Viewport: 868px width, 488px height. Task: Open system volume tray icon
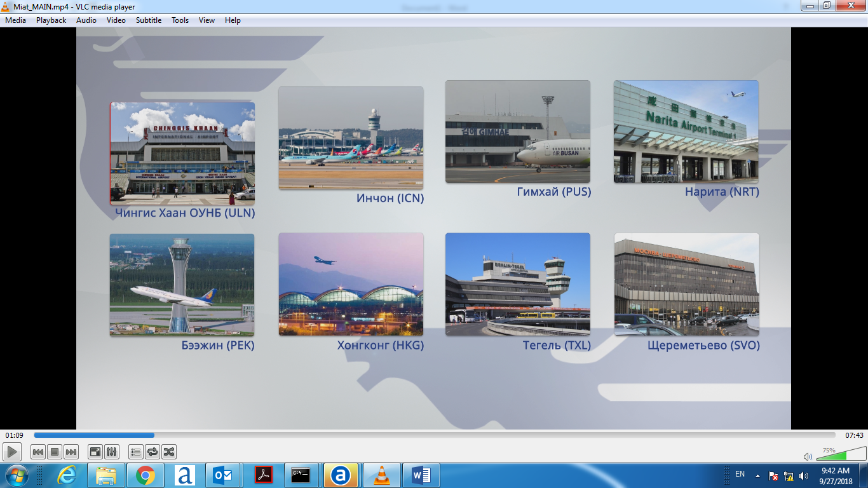point(804,476)
